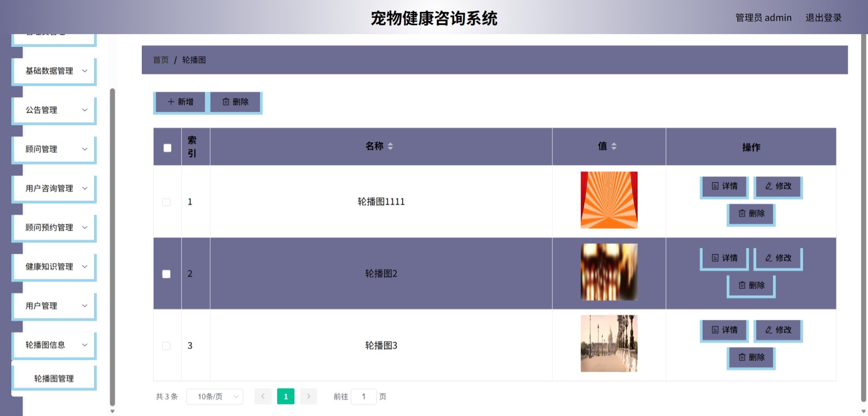Click the sidebar scroll down arrow

coord(112,411)
